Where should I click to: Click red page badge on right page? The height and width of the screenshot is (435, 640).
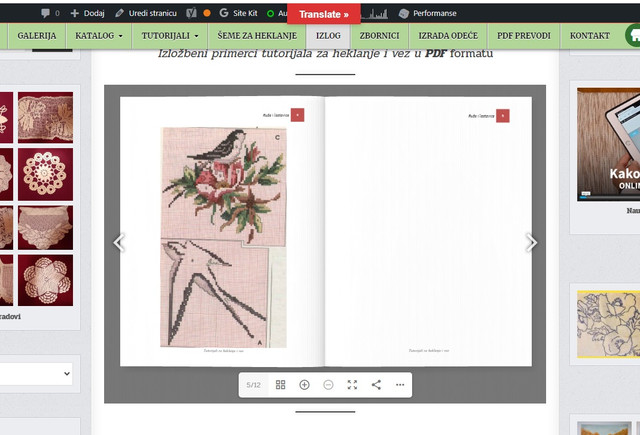(503, 115)
